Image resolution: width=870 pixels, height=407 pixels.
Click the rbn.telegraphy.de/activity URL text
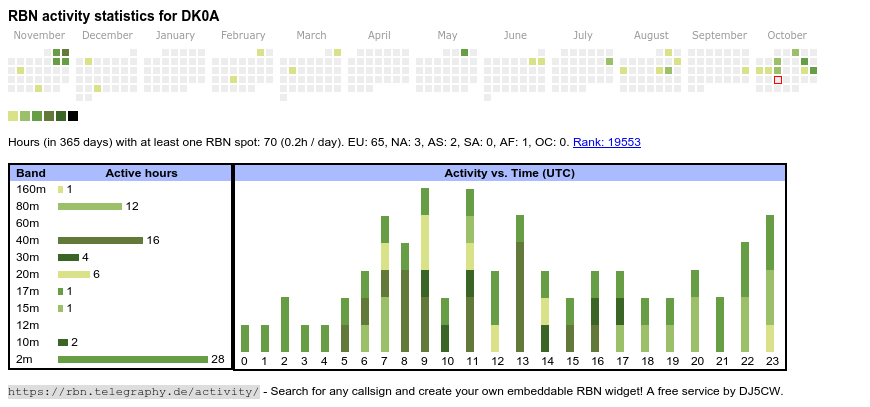pyautogui.click(x=134, y=391)
